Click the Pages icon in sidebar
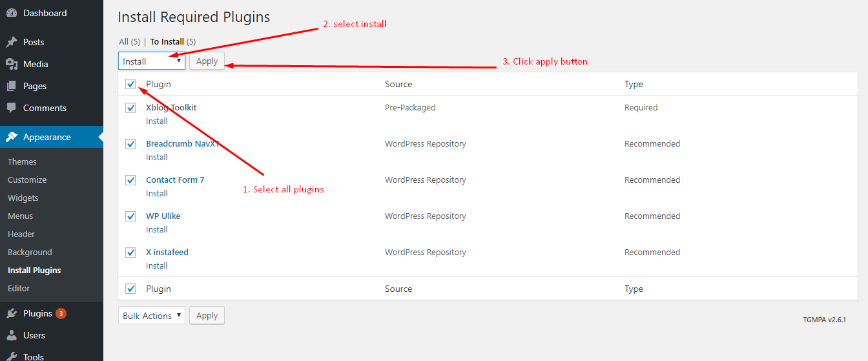Image resolution: width=868 pixels, height=361 pixels. tap(12, 86)
